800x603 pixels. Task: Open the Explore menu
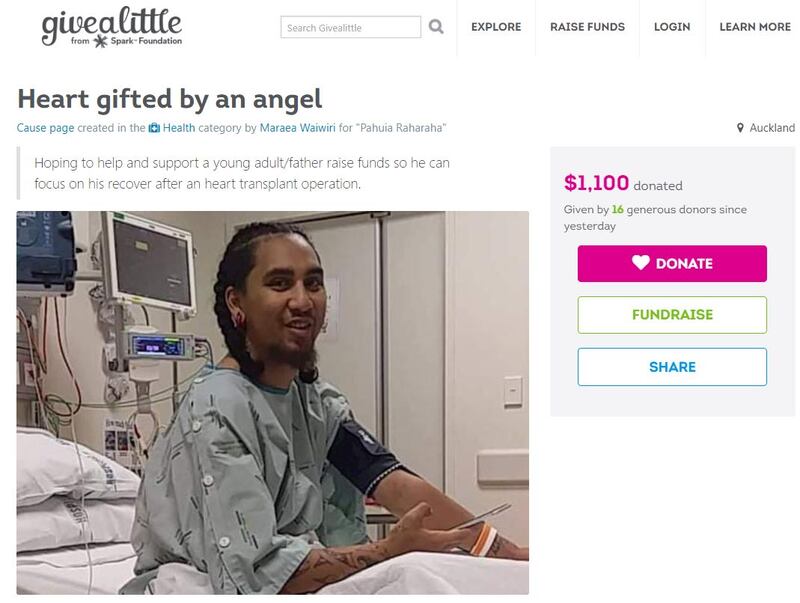click(496, 27)
